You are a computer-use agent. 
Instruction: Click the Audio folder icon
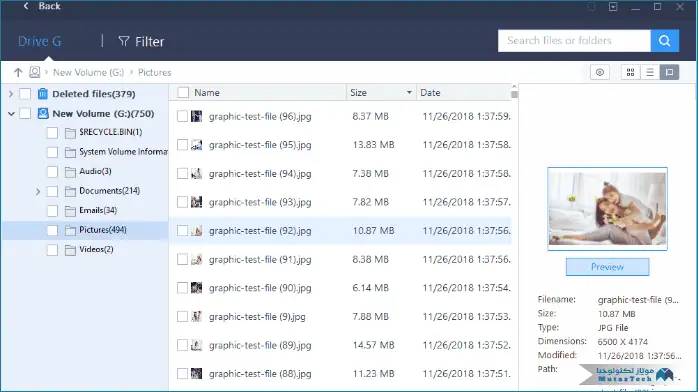pyautogui.click(x=70, y=172)
